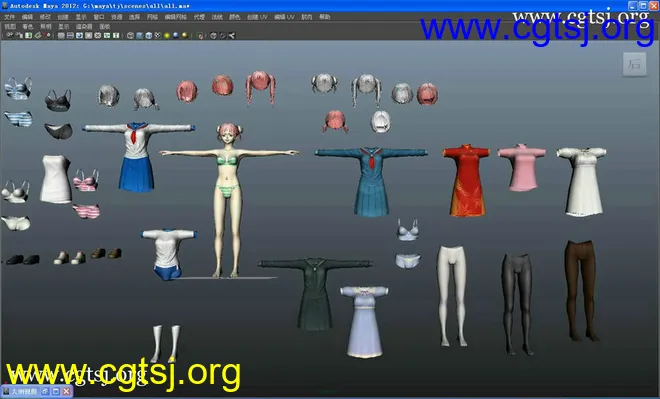The height and width of the screenshot is (399, 660).
Task: Toggle the 2D Pan/Zoom icon
Action: click(47, 35)
